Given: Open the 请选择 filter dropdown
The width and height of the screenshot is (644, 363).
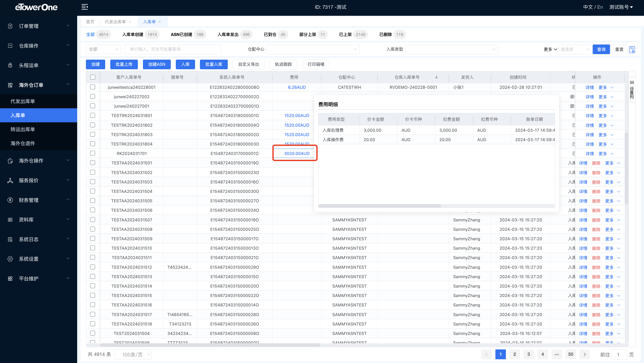Looking at the screenshot, I should coord(575,49).
